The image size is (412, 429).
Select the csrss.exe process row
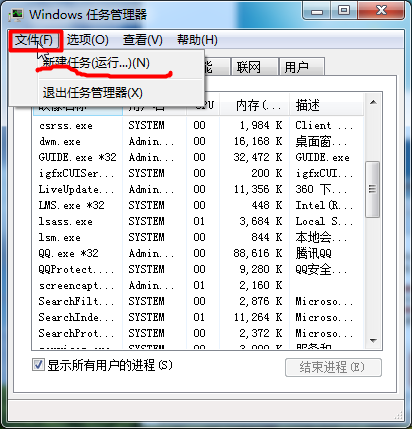(197, 125)
